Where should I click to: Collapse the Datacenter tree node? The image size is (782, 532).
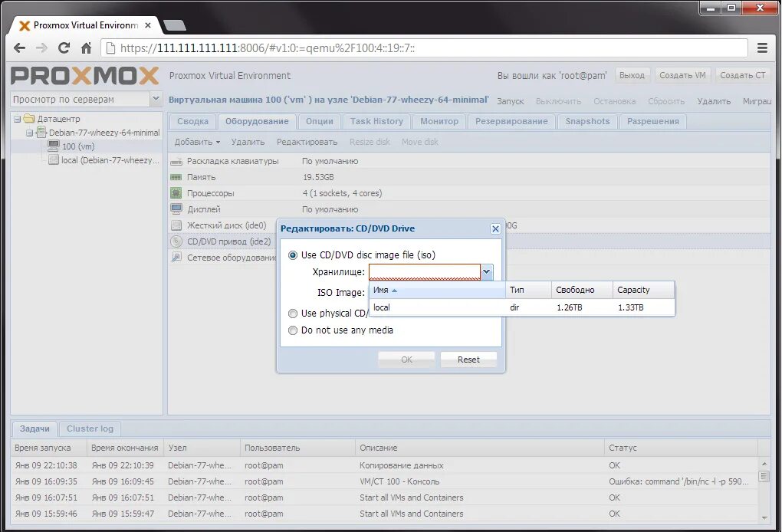[17, 119]
